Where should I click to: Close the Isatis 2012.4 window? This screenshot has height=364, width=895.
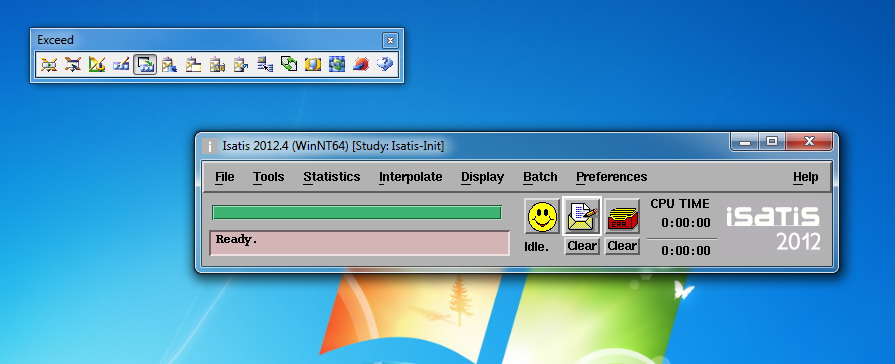click(x=809, y=142)
